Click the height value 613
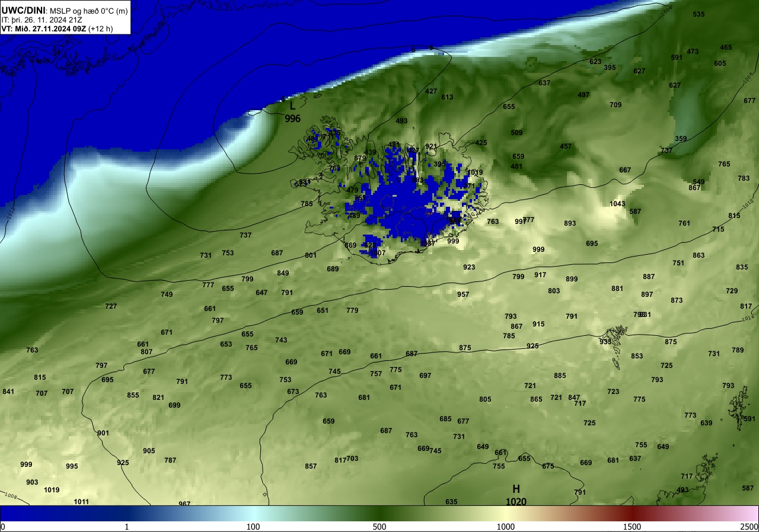This screenshot has height=532, width=759. [448, 98]
